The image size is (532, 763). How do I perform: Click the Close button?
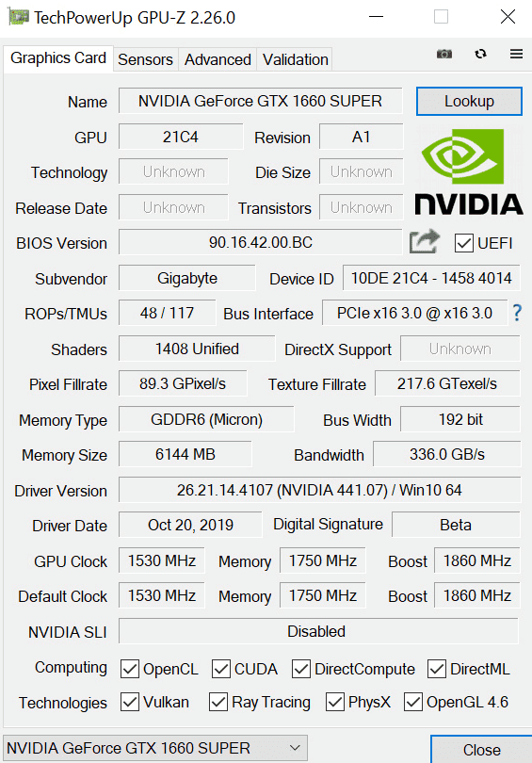pyautogui.click(x=481, y=750)
